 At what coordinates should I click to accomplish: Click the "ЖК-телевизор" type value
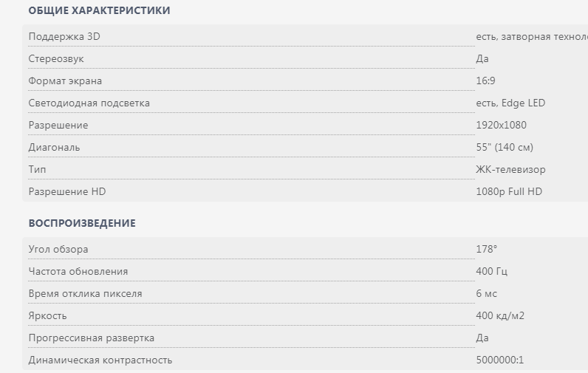(510, 169)
